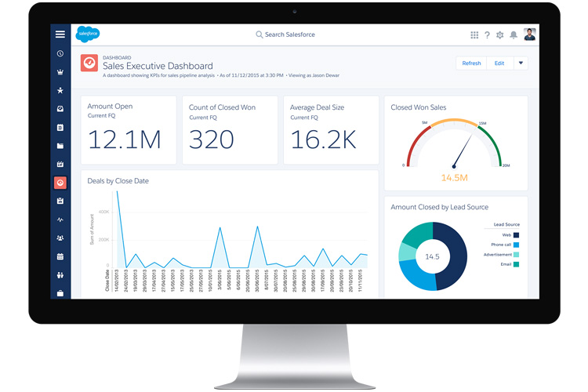This screenshot has height=392, width=588.
Task: Click the 200K y-axis label
Action: click(103, 240)
